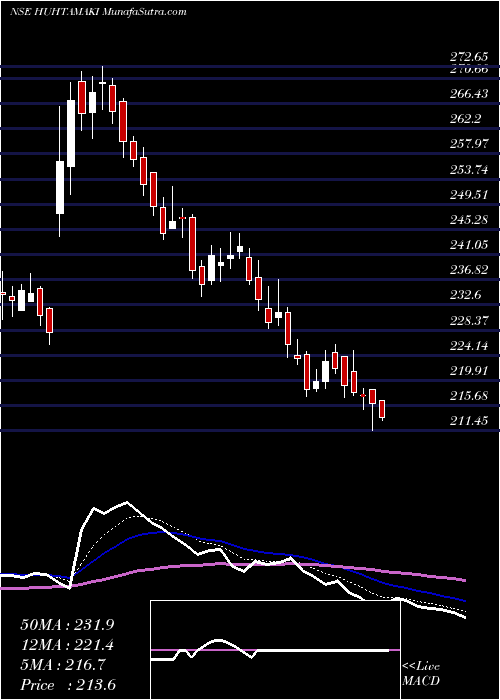Image resolution: width=500 pixels, height=700 pixels.
Task: Click the 5MA : 216.7 readout
Action: point(63,665)
